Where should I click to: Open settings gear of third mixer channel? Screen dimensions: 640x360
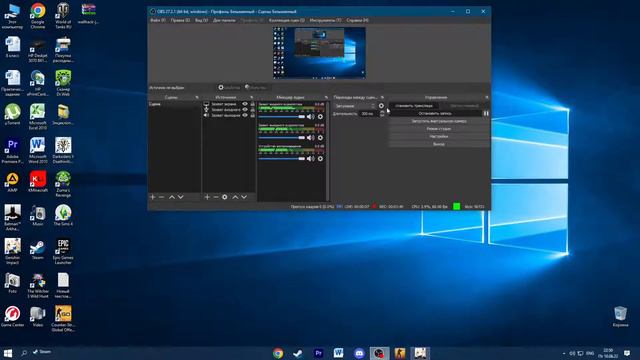click(x=320, y=159)
